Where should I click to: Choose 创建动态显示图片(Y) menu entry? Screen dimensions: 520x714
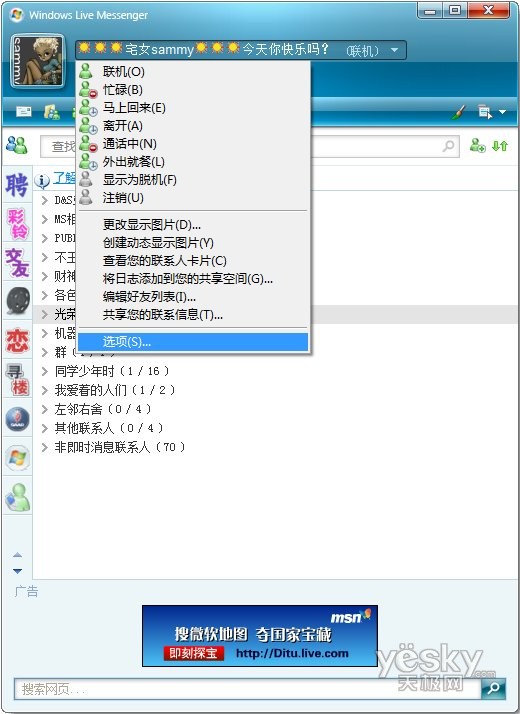tap(193, 243)
